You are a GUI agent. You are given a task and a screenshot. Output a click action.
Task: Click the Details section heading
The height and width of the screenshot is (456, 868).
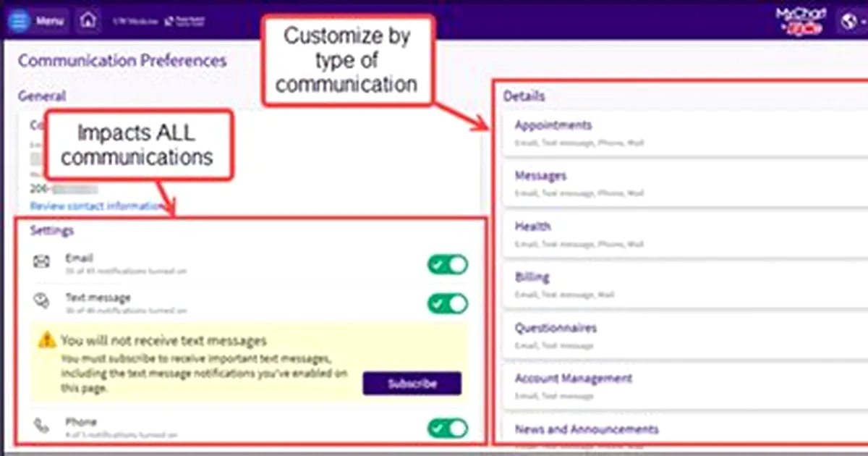[524, 96]
